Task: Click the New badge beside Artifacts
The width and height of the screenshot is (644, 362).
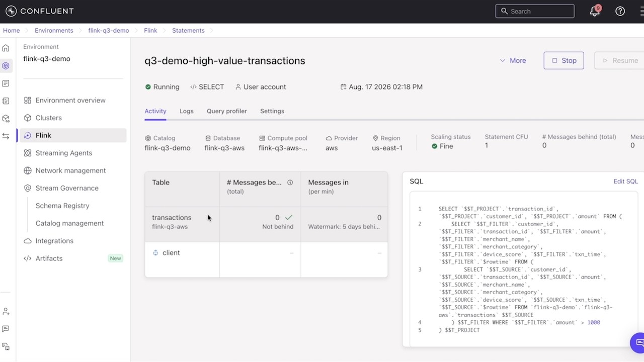Action: pos(116,258)
